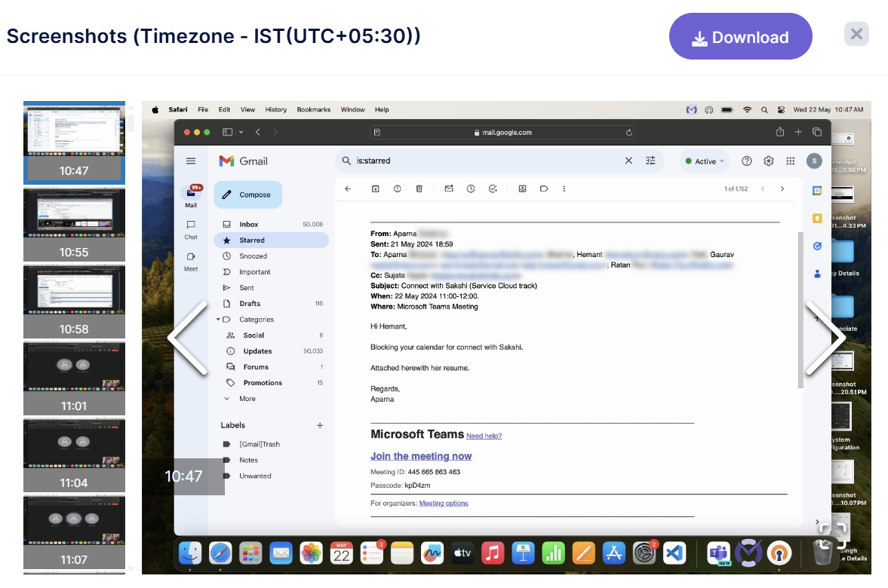Open Gmail settings gear
The image size is (888, 588).
coord(769,161)
